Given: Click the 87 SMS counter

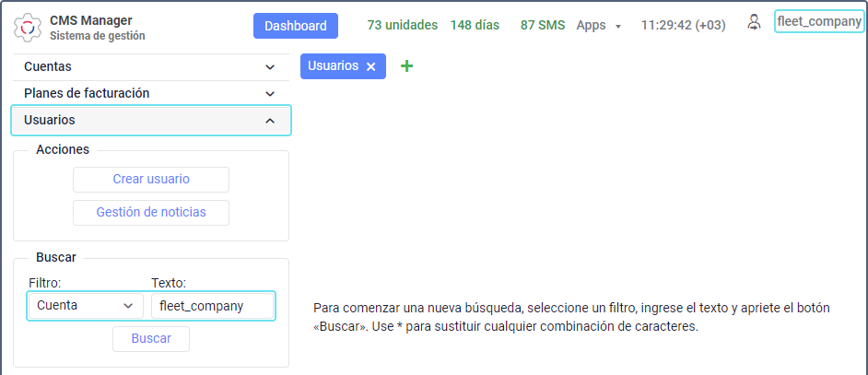Looking at the screenshot, I should pos(542,26).
